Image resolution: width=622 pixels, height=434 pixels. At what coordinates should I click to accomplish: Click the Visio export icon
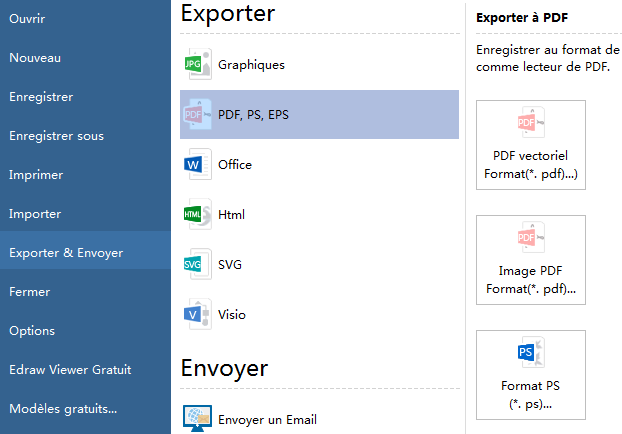coord(196,315)
